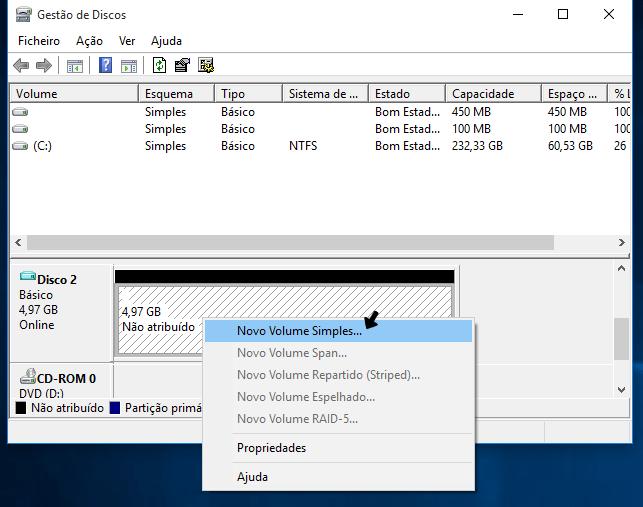Close the Gestão de Discos window
643x507 pixels.
(609, 15)
